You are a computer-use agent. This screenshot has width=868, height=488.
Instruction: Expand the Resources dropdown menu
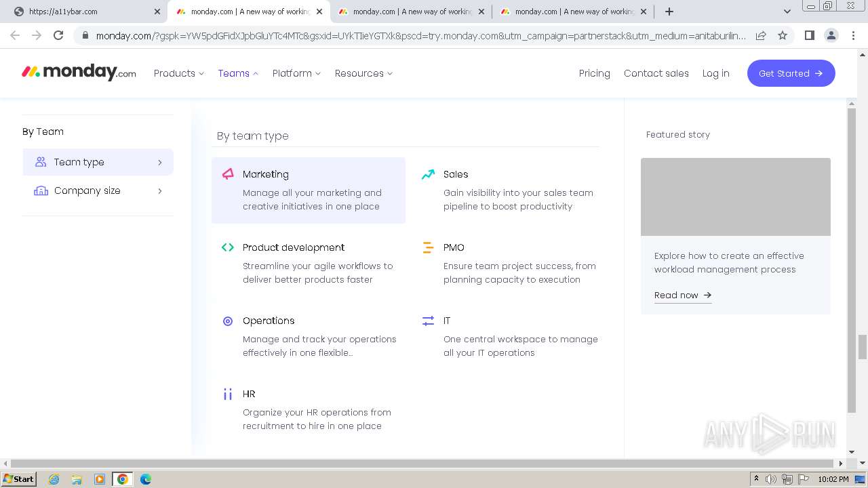point(363,73)
